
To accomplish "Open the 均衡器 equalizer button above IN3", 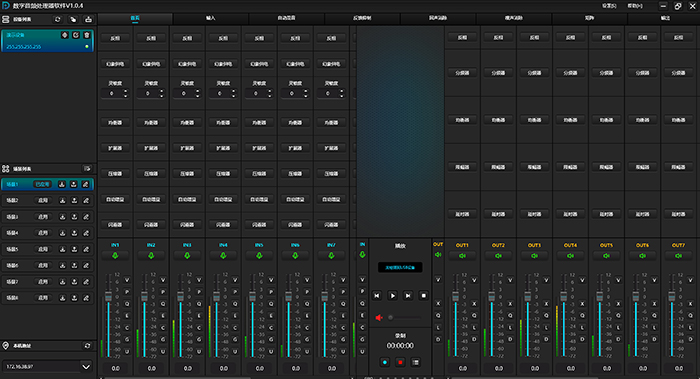I will click(x=187, y=122).
